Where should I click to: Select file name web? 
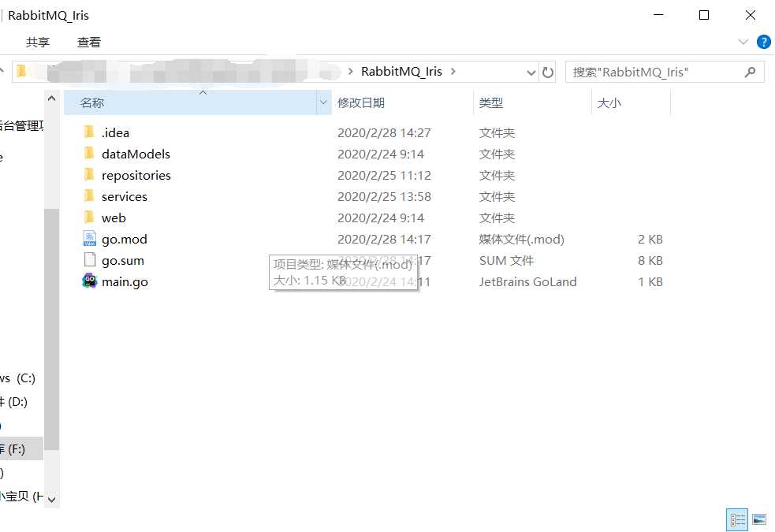coord(114,218)
